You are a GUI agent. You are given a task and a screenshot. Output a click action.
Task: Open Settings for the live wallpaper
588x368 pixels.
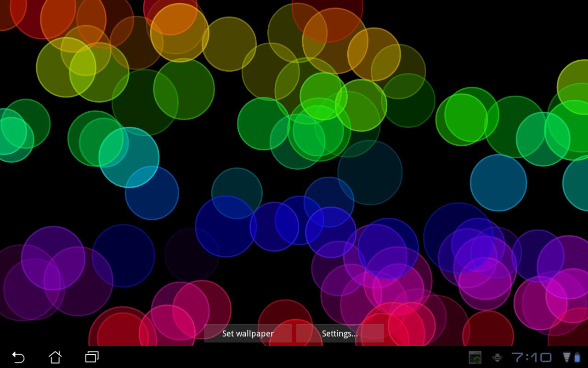[x=340, y=333]
